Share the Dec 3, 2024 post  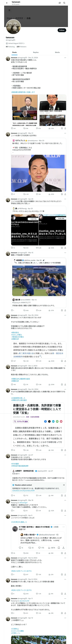[x=65, y=384]
